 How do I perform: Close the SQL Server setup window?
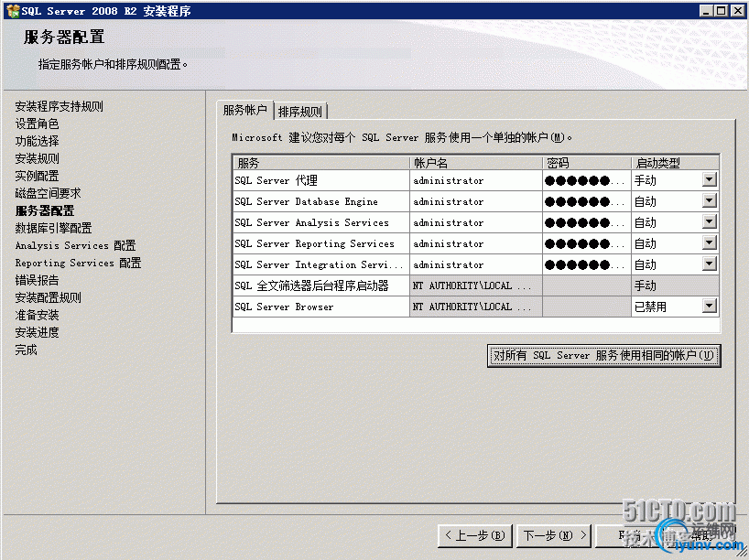(737, 10)
